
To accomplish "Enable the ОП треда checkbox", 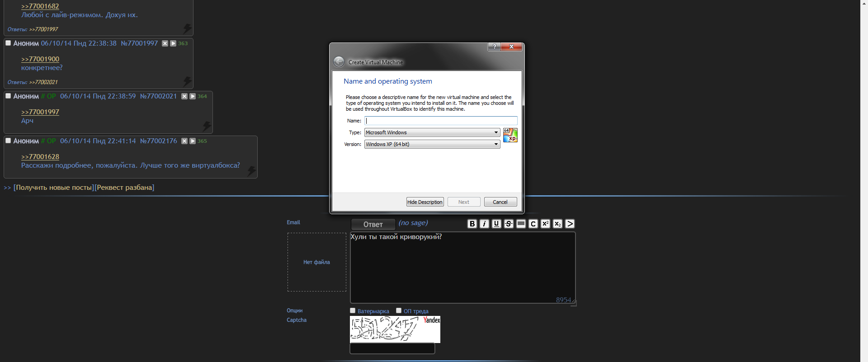I will [399, 310].
